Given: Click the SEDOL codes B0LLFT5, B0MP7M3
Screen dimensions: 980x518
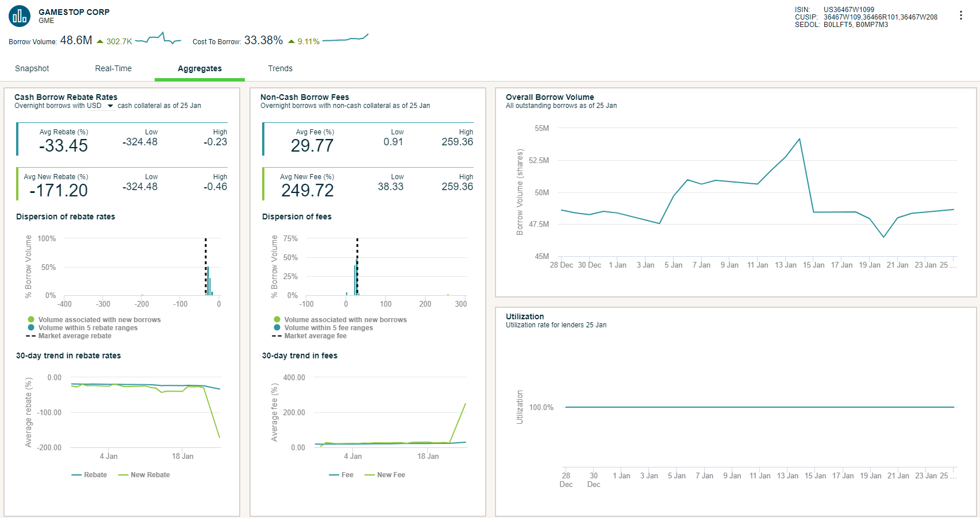Looking at the screenshot, I should pos(856,25).
